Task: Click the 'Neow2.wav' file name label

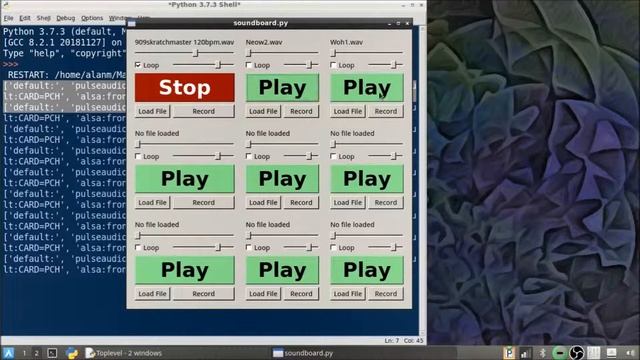Action: 264,42
